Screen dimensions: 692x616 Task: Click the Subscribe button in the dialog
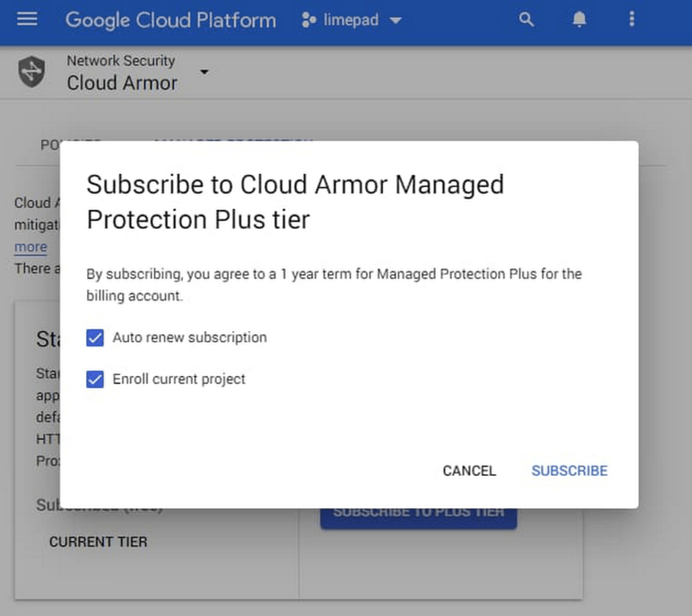tap(569, 470)
